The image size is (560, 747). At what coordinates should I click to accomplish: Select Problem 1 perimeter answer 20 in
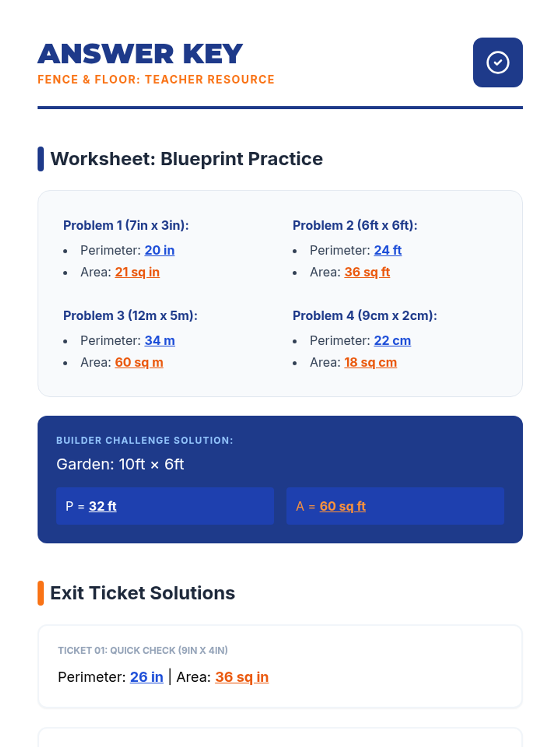pyautogui.click(x=160, y=250)
